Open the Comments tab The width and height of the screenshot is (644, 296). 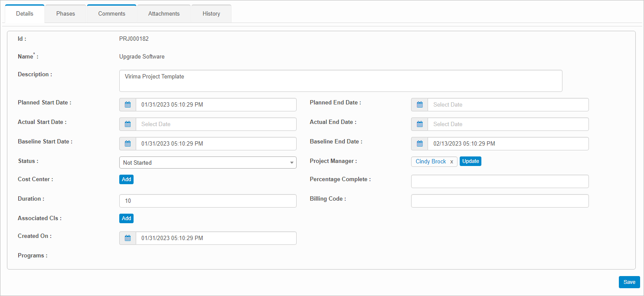click(x=111, y=14)
